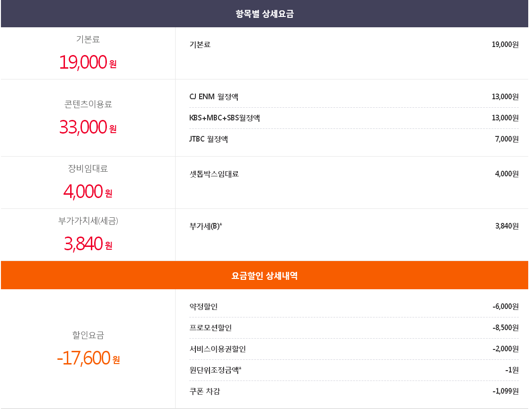Click the 7,000원 JTBC amount
Image resolution: width=532 pixels, height=412 pixels.
click(507, 139)
